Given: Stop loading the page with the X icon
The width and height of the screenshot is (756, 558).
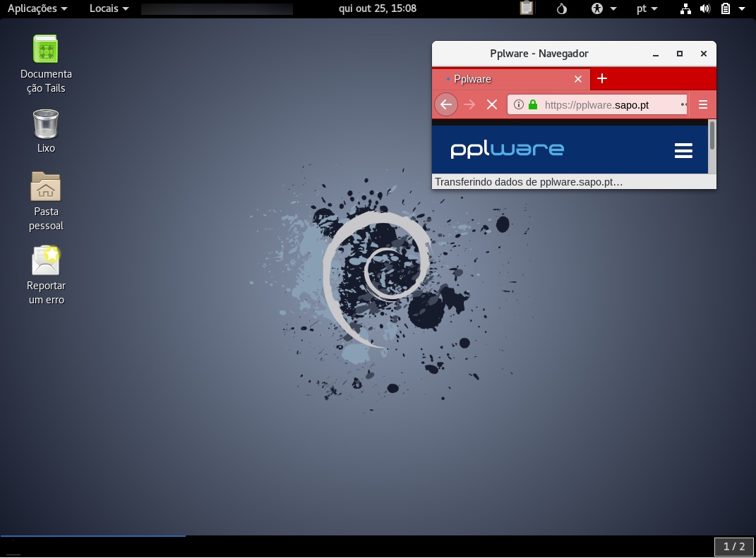Looking at the screenshot, I should point(492,104).
